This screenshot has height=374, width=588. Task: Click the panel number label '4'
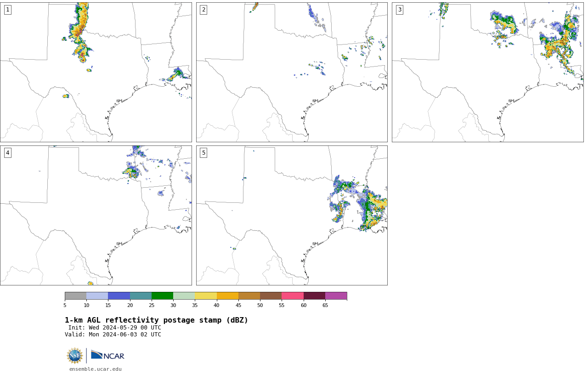[x=7, y=153]
